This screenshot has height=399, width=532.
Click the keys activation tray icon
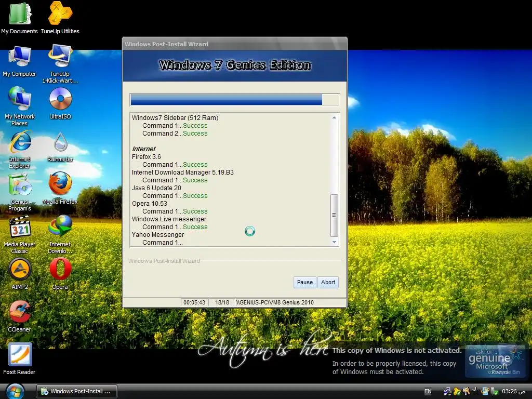[x=466, y=392]
